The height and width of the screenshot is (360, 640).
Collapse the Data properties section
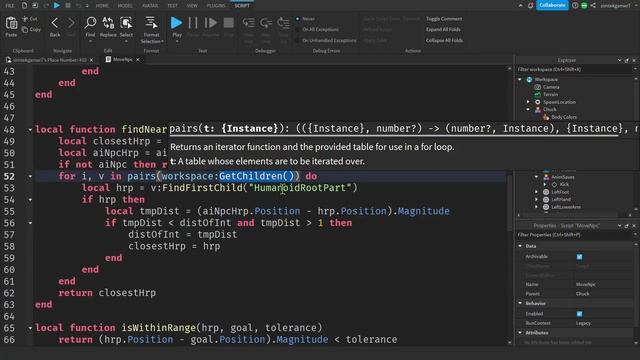click(520, 246)
